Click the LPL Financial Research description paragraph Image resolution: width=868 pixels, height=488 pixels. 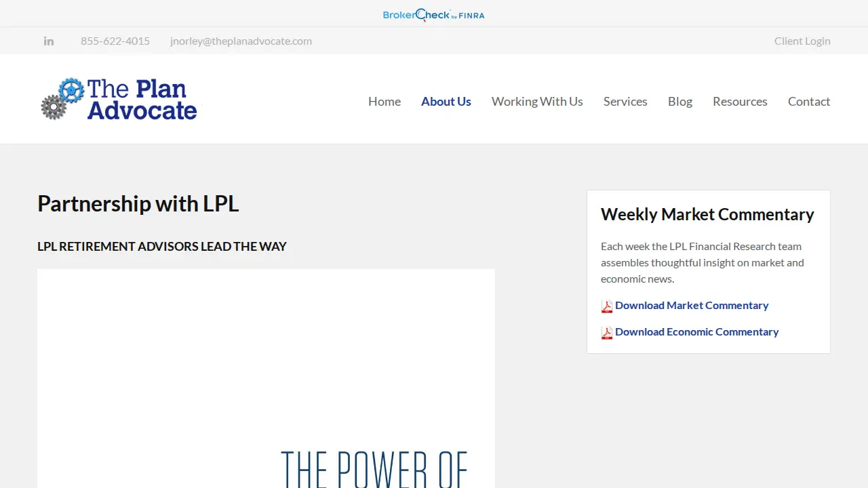[703, 262]
